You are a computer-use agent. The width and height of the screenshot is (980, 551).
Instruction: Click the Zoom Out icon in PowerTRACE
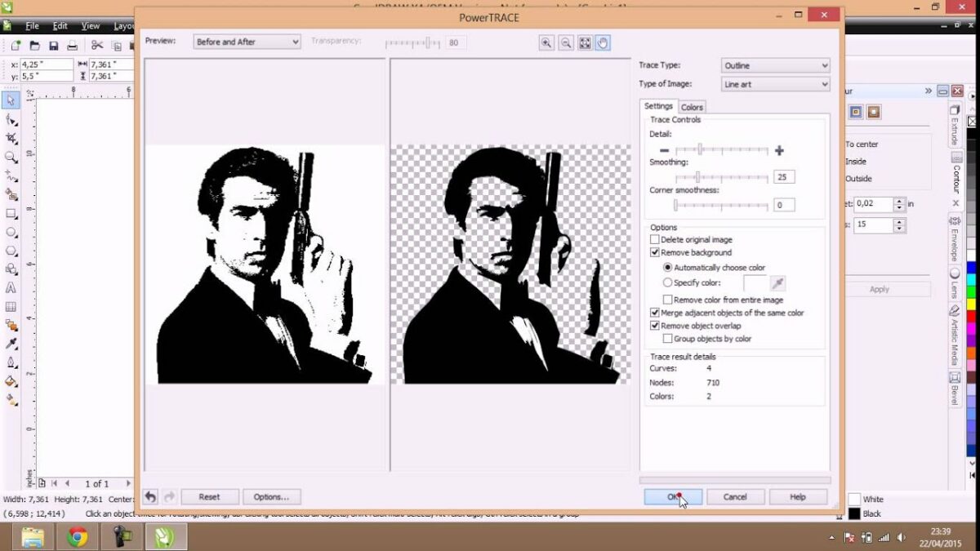point(565,42)
